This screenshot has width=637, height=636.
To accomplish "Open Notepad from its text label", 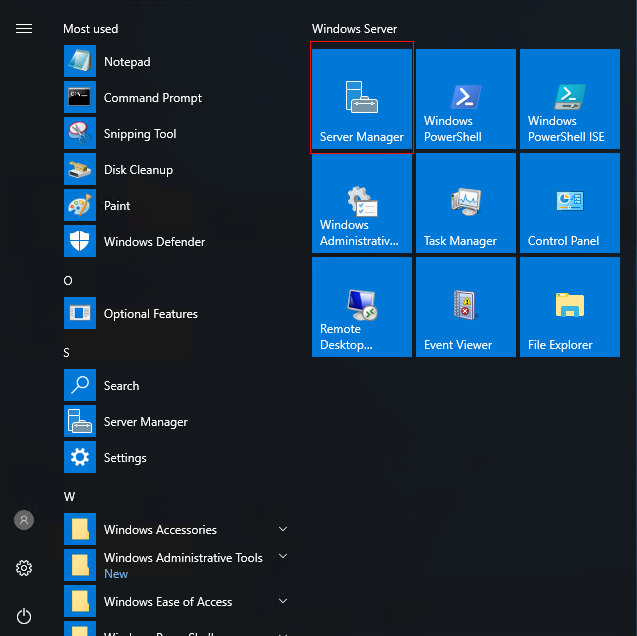I will tap(127, 62).
